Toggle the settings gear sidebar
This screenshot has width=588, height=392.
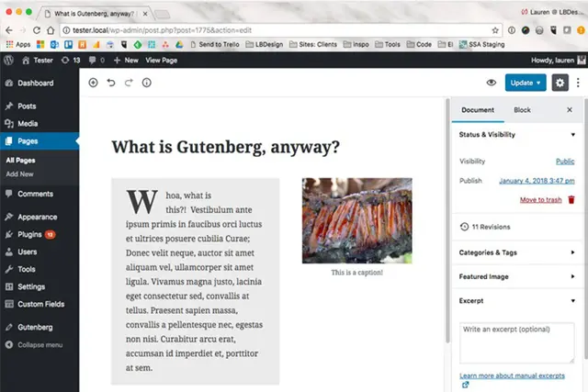pyautogui.click(x=560, y=83)
